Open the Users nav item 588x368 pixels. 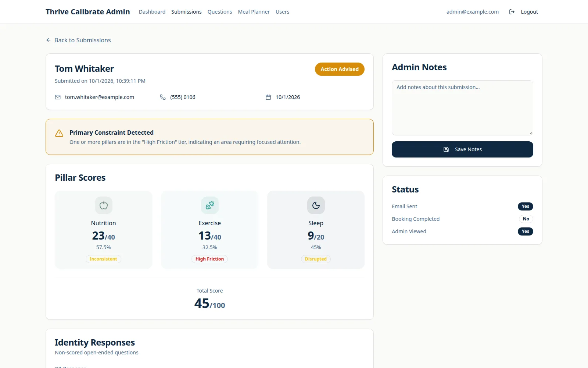coord(283,12)
